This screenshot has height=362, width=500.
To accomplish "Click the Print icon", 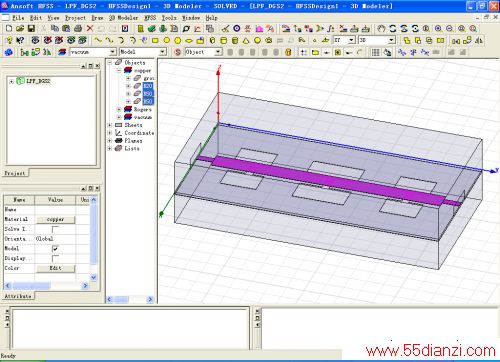I will [x=78, y=29].
